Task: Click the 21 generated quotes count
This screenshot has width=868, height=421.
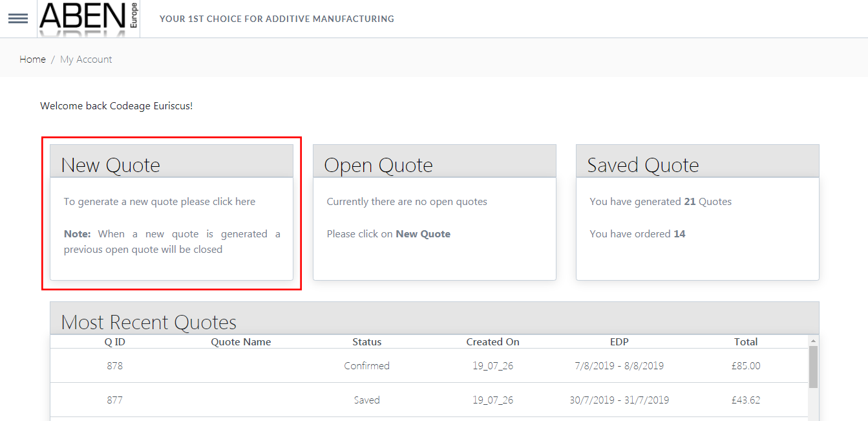Action: click(690, 202)
